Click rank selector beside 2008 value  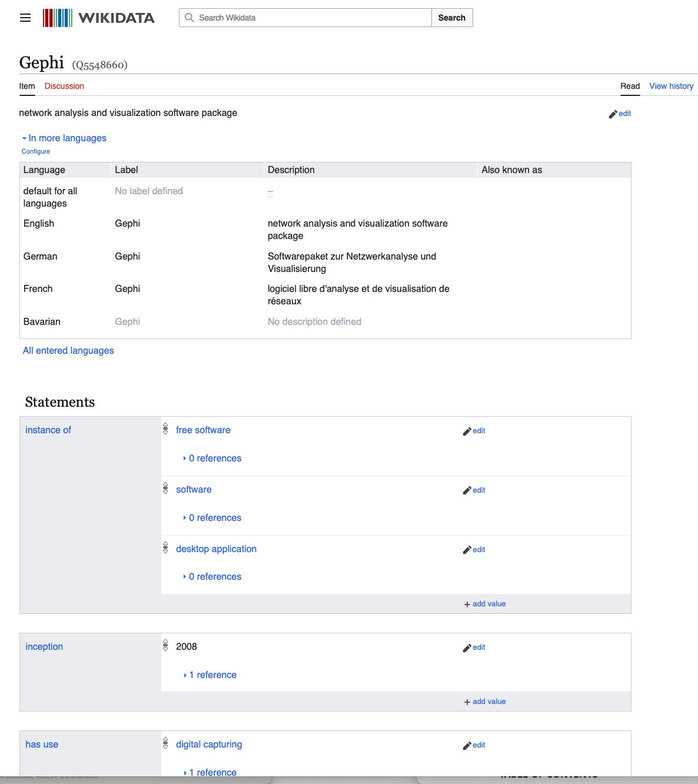coord(165,646)
